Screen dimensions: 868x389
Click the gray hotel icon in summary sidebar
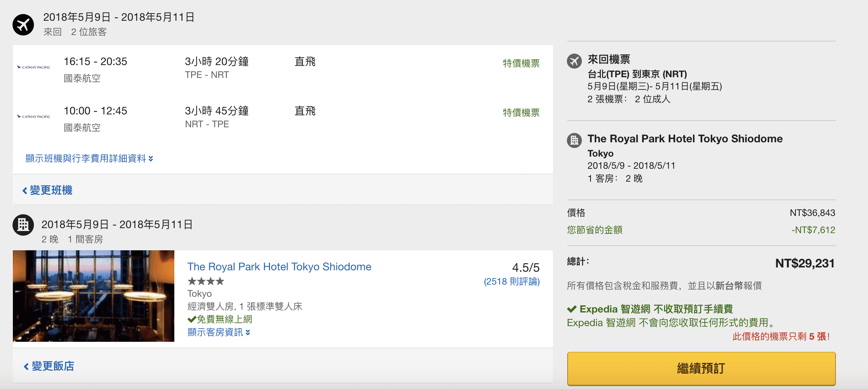[x=574, y=141]
